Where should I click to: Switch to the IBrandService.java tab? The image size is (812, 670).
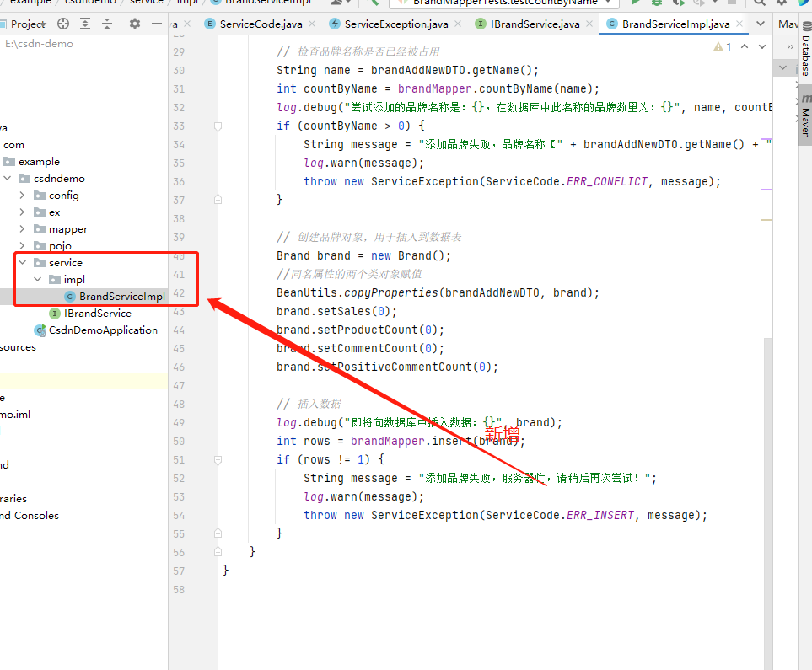pyautogui.click(x=535, y=24)
